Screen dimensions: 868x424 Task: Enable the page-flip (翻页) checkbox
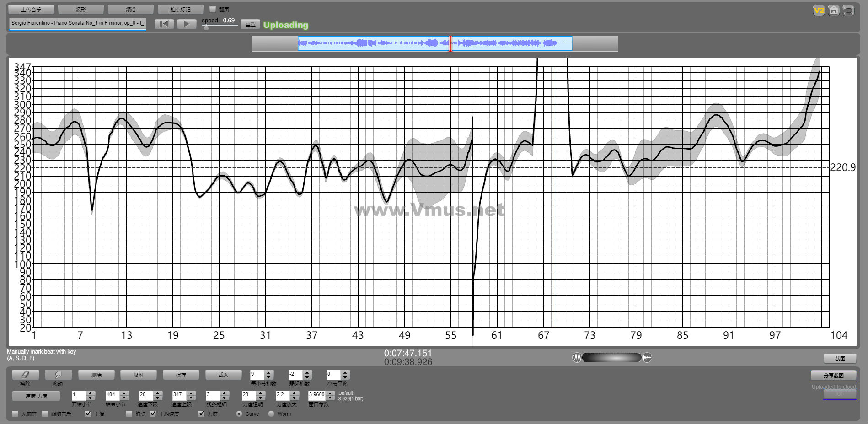pos(212,9)
